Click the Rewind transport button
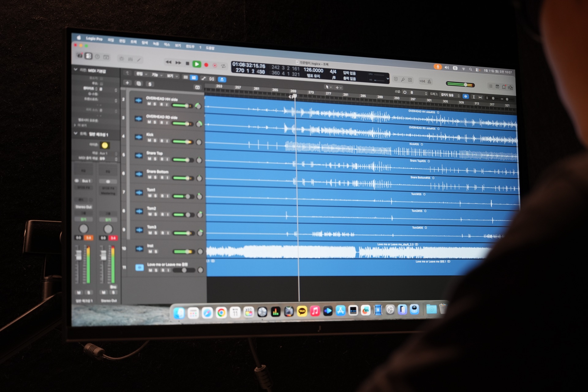The image size is (588, 392). 168,62
